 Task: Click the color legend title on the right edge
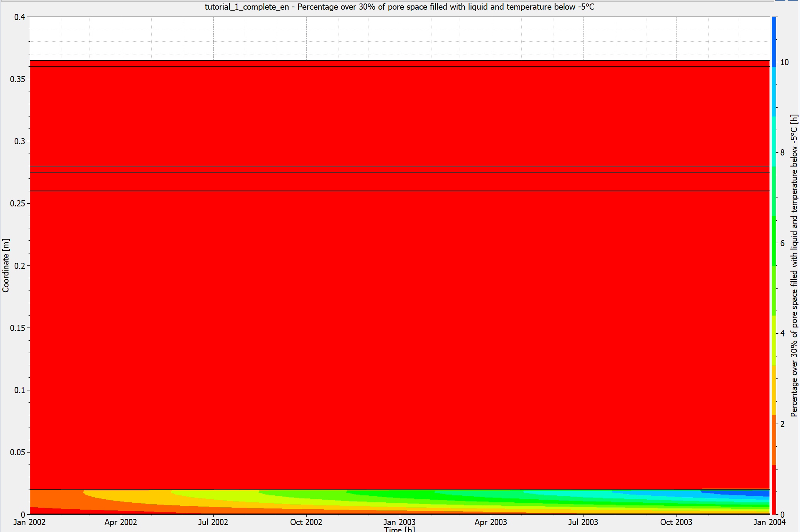[x=794, y=265]
